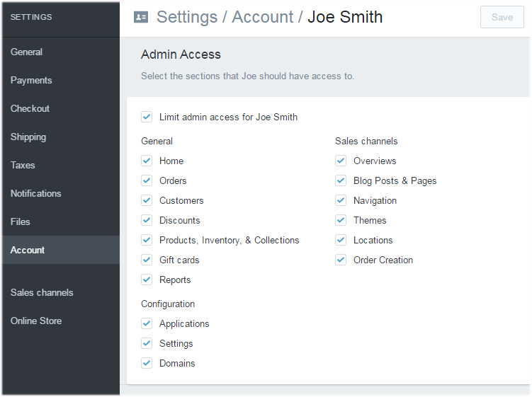
Task: Click the account card icon beside Settings
Action: (x=141, y=17)
